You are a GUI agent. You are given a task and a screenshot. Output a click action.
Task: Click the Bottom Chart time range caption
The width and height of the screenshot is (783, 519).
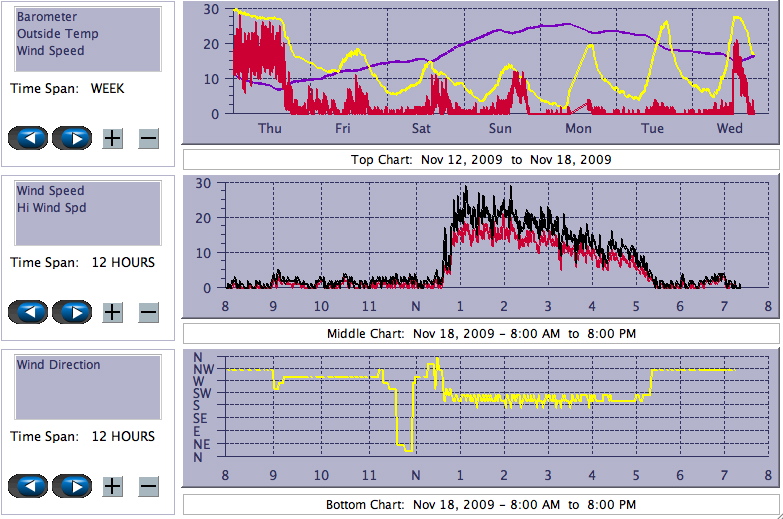[481, 504]
